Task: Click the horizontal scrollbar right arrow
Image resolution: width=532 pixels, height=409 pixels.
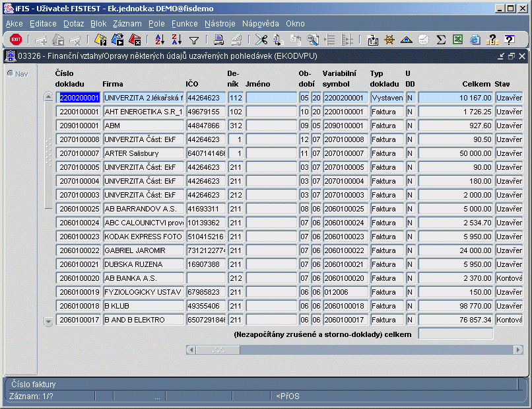Action: [518, 350]
